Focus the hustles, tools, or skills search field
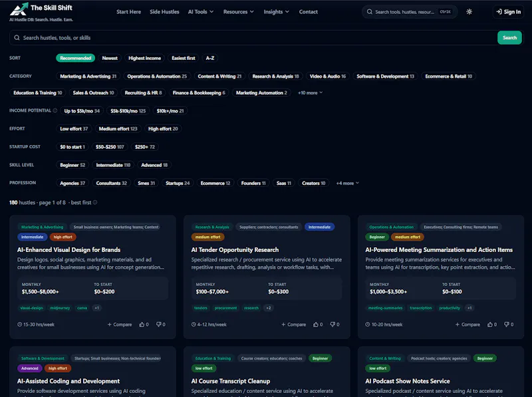This screenshot has height=397, width=532. pos(253,38)
